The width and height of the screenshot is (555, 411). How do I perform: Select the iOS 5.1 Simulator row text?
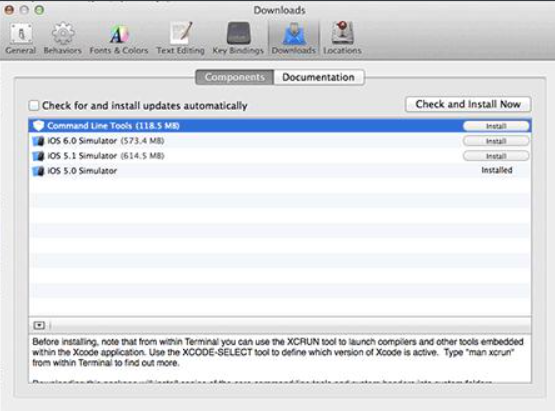coord(106,156)
